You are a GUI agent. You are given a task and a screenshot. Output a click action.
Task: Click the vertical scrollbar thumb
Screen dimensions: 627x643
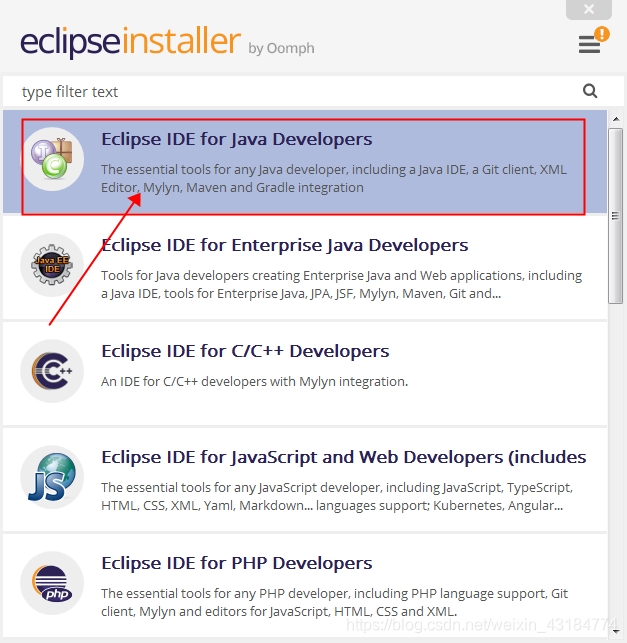click(x=616, y=216)
